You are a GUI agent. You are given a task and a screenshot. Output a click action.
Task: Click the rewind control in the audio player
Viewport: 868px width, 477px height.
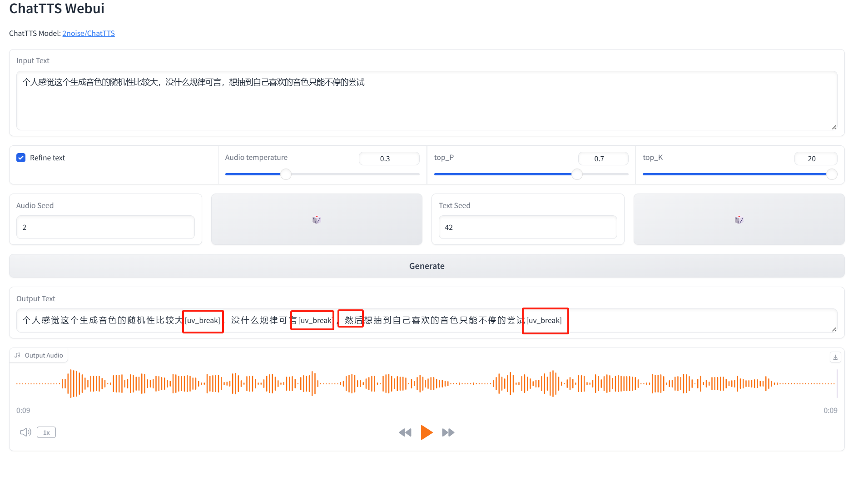405,432
